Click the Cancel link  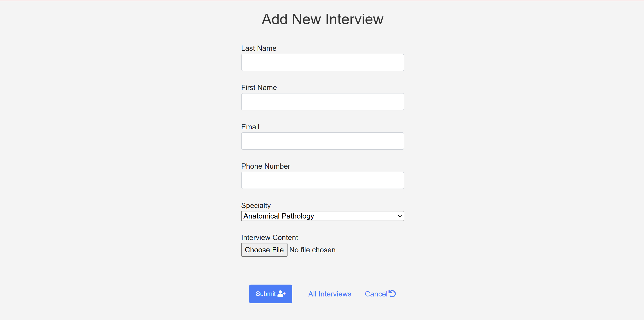380,294
